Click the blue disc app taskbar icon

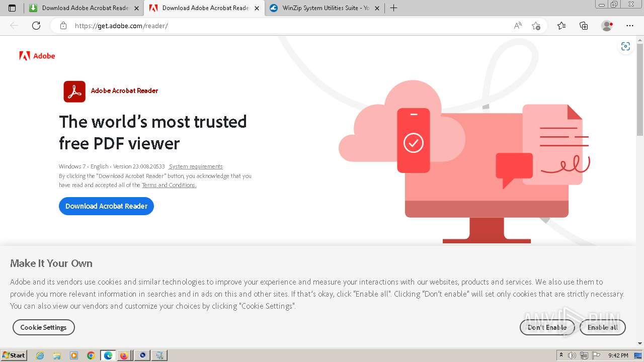142,355
